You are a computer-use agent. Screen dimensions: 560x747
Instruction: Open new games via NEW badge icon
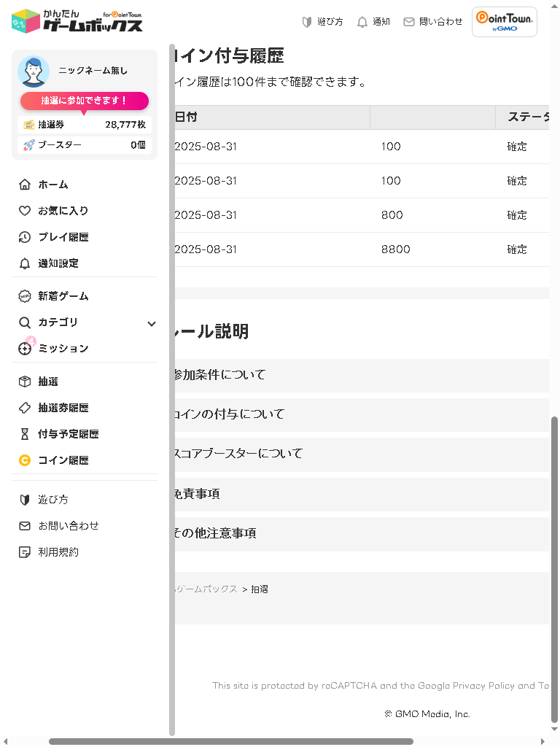point(25,296)
